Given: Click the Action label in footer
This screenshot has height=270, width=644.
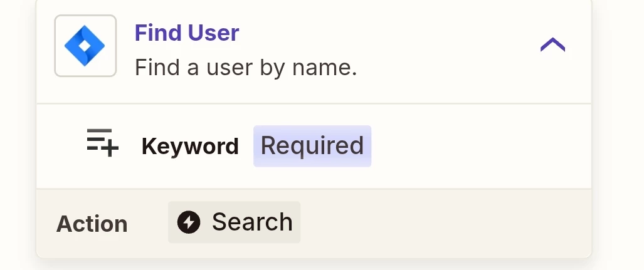Looking at the screenshot, I should [x=92, y=224].
